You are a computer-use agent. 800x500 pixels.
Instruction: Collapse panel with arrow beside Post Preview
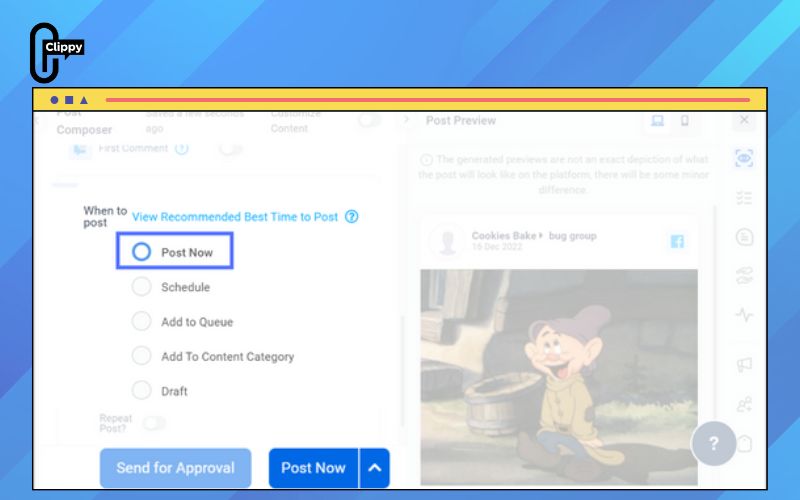pos(406,120)
